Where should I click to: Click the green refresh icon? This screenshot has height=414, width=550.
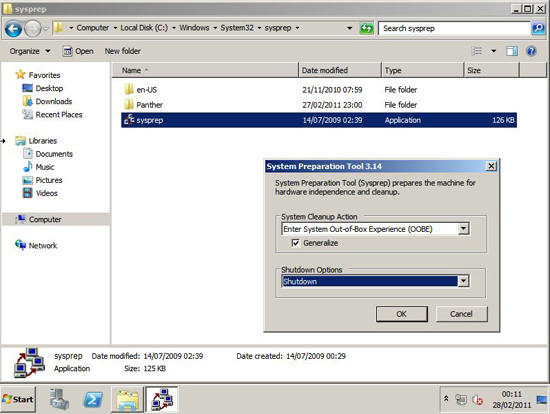pos(367,28)
